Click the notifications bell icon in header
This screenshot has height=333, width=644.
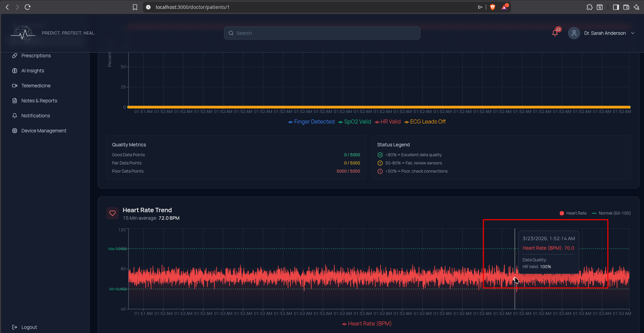(555, 33)
